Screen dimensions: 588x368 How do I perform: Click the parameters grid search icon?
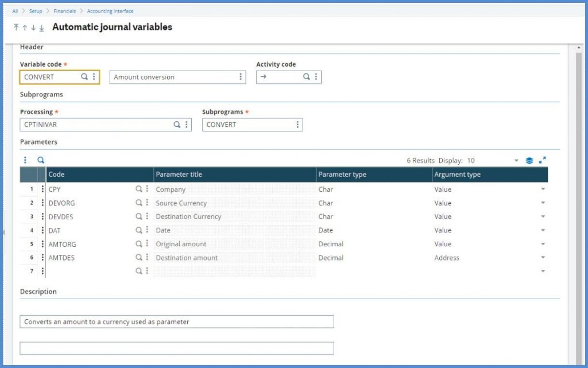pyautogui.click(x=41, y=161)
